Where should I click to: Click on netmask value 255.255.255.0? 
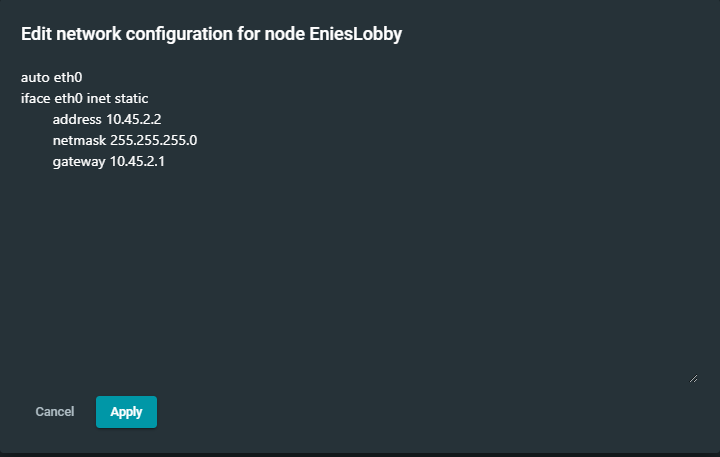pyautogui.click(x=153, y=141)
